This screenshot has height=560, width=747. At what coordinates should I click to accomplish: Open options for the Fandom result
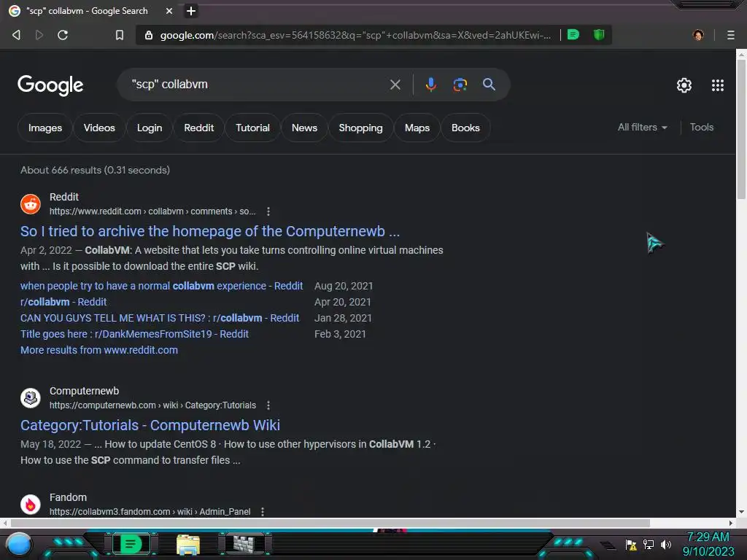click(263, 511)
